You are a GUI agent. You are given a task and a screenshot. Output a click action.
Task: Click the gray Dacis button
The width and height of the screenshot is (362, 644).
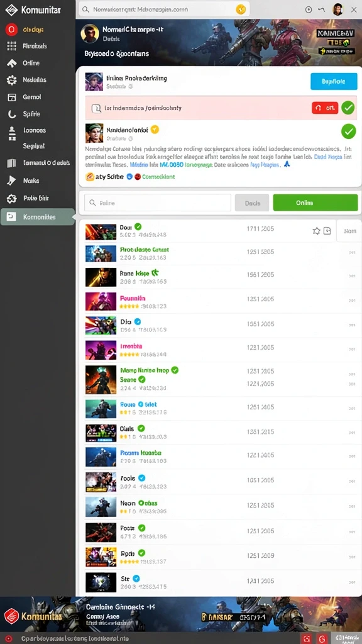tap(251, 203)
